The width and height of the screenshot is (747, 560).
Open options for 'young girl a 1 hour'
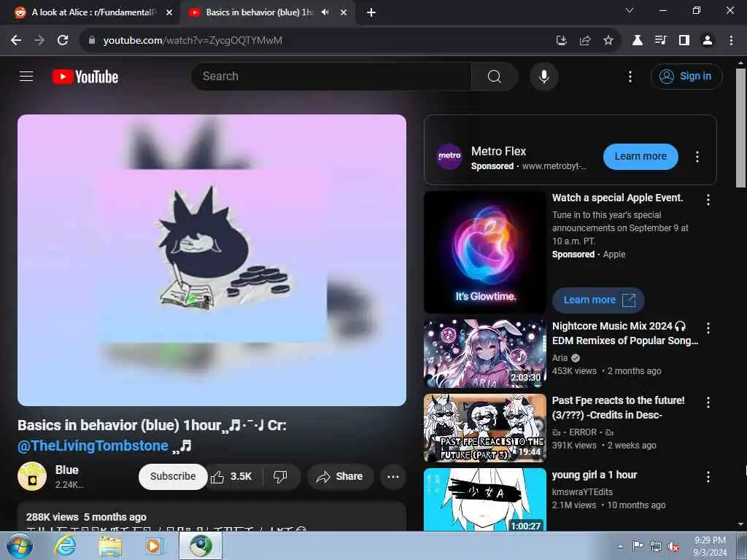(x=708, y=477)
